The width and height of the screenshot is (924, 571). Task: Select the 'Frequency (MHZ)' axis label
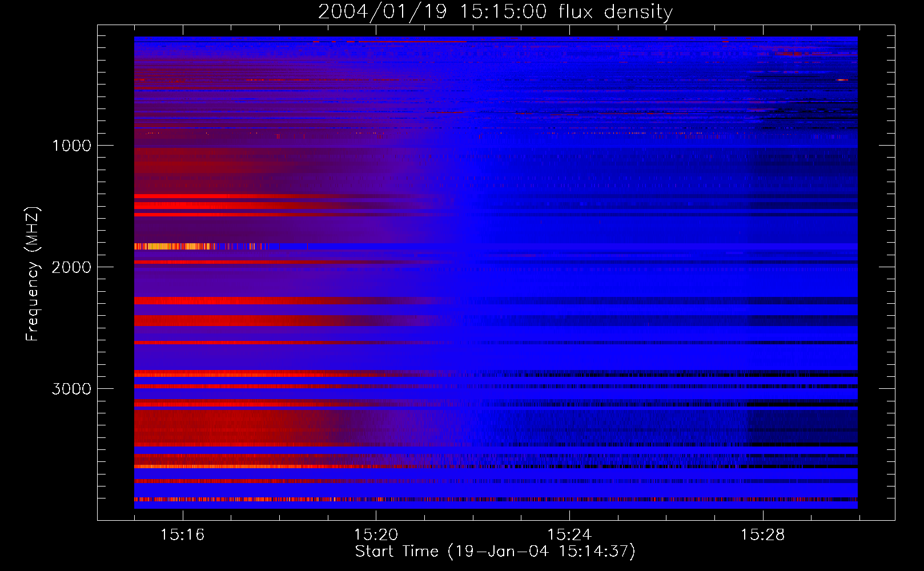(x=33, y=274)
